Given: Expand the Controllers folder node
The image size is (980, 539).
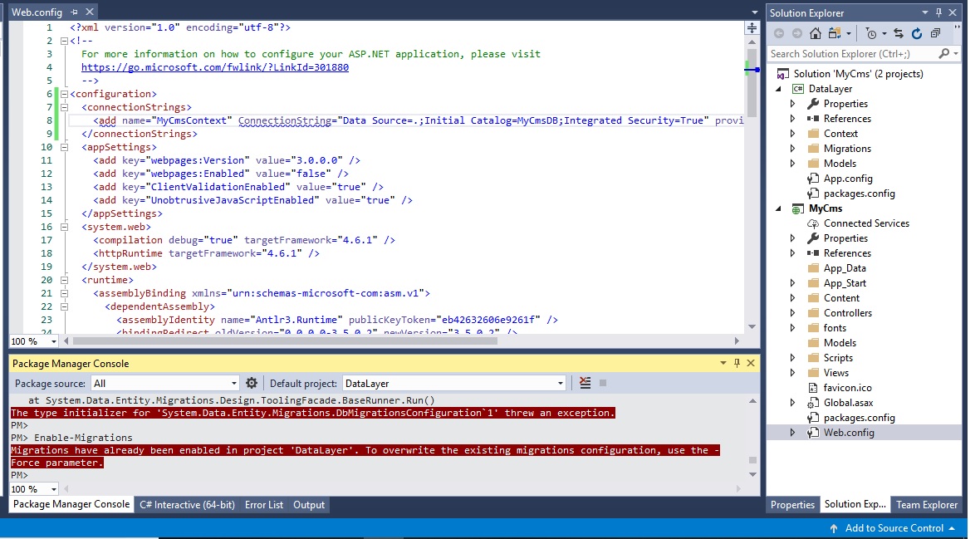Looking at the screenshot, I should click(792, 313).
